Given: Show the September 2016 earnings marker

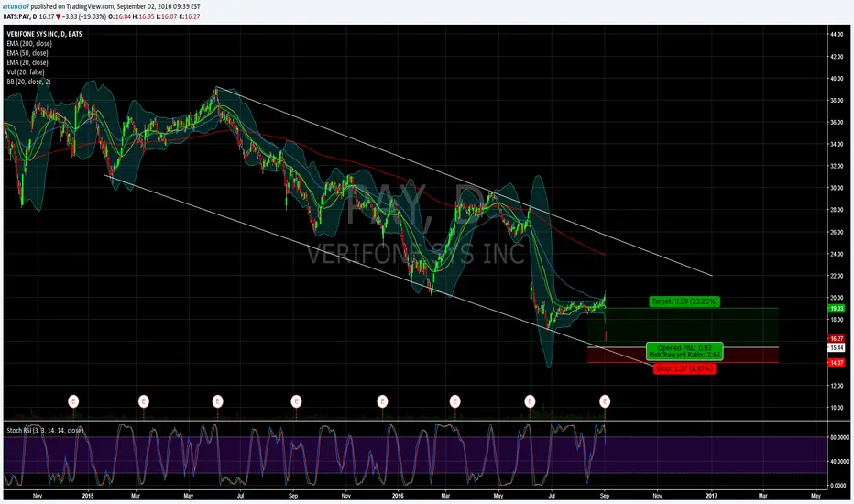Looking at the screenshot, I should pos(605,401).
